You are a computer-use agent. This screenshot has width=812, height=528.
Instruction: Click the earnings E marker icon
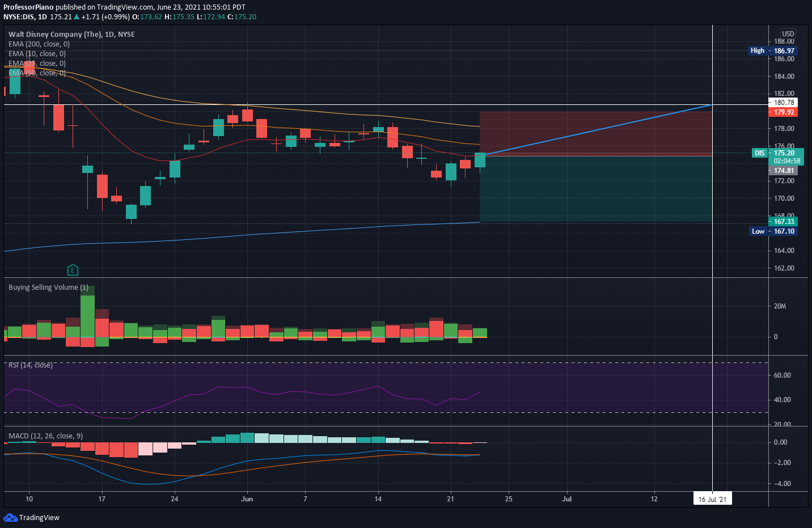73,270
